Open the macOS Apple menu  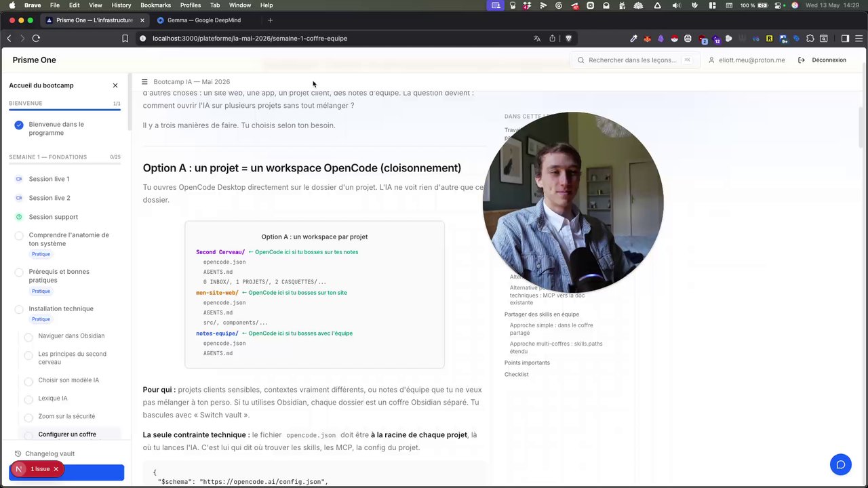tap(12, 5)
